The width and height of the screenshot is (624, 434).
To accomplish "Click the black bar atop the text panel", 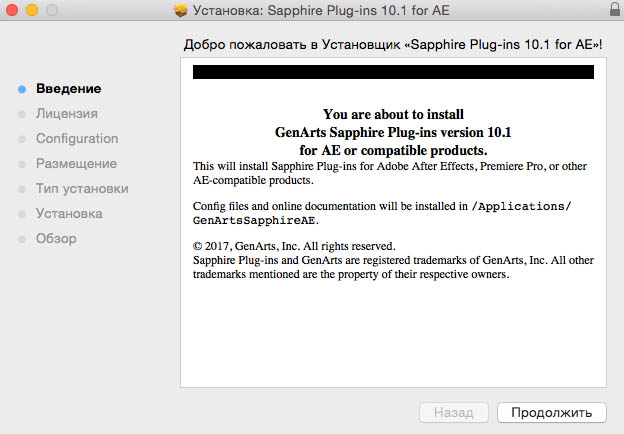I will pyautogui.click(x=393, y=72).
